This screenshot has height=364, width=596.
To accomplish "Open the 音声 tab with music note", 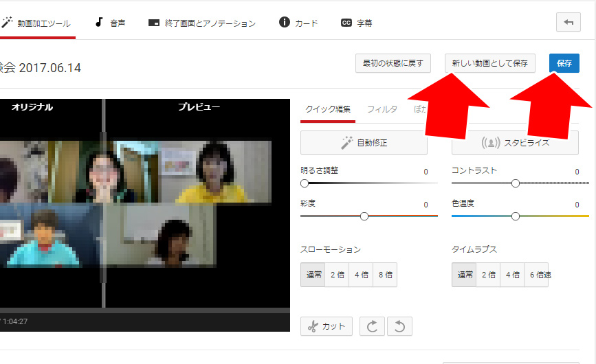I will [110, 23].
